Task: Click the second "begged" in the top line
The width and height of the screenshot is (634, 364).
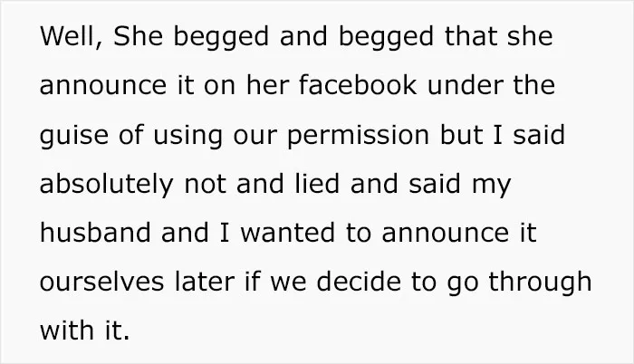Action: pyautogui.click(x=386, y=38)
